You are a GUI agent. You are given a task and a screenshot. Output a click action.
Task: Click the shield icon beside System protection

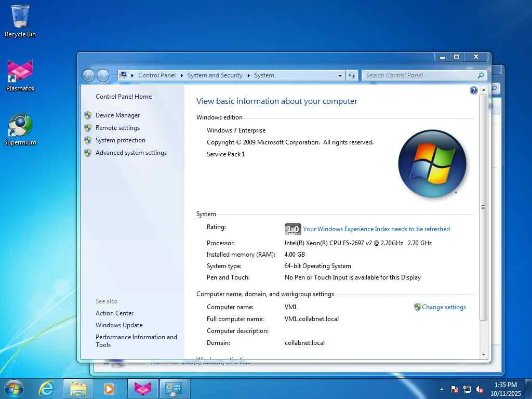(x=88, y=140)
